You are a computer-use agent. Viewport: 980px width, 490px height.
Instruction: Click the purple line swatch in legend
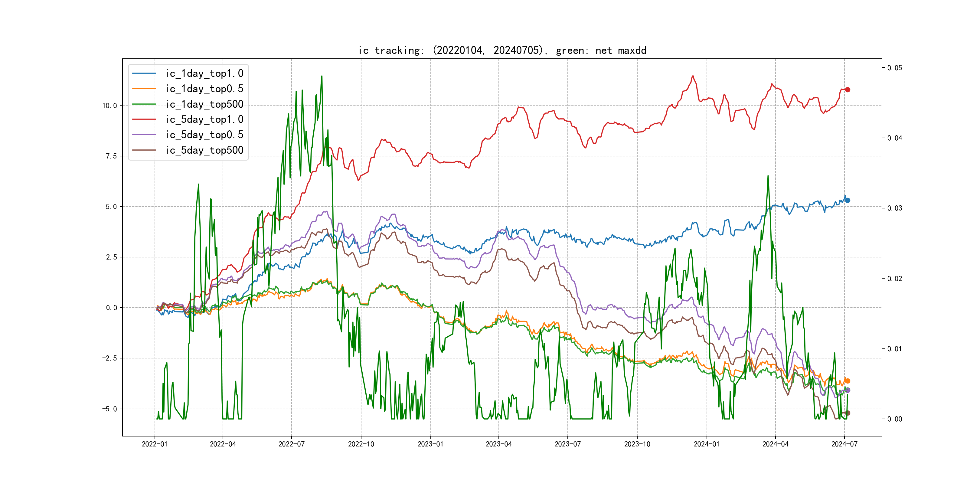coord(144,135)
